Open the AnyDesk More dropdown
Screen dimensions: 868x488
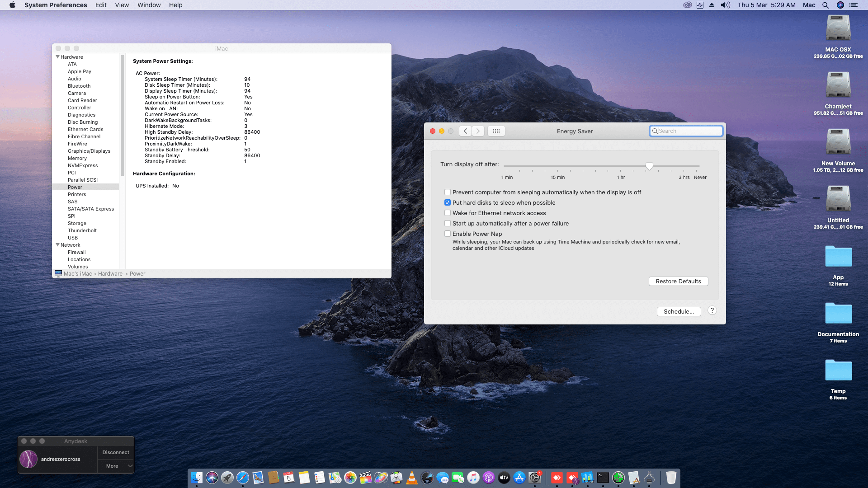(116, 466)
